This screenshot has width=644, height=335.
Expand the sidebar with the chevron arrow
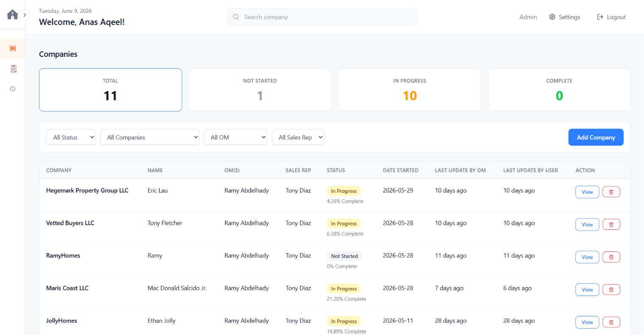pos(25,15)
